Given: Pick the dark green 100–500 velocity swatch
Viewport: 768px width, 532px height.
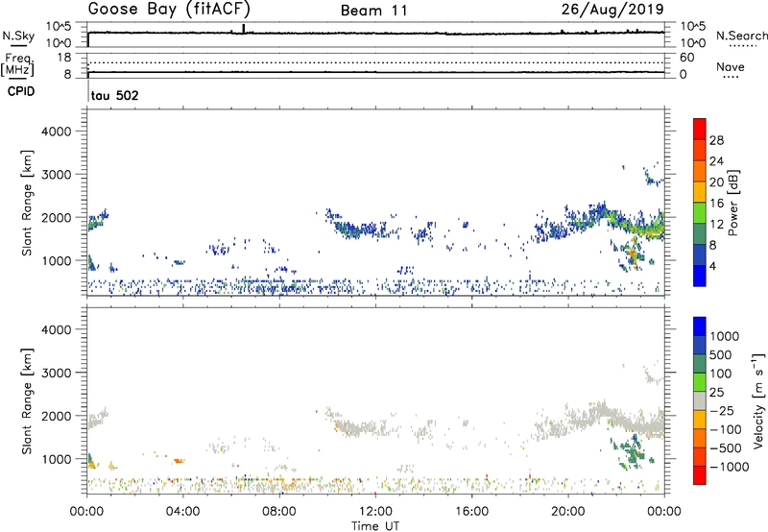Looking at the screenshot, I should 700,364.
